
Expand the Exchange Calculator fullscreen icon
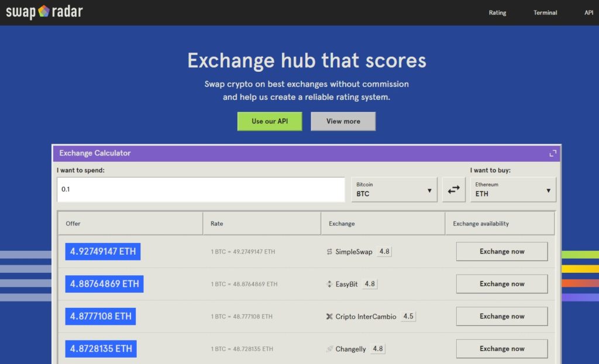pyautogui.click(x=553, y=154)
